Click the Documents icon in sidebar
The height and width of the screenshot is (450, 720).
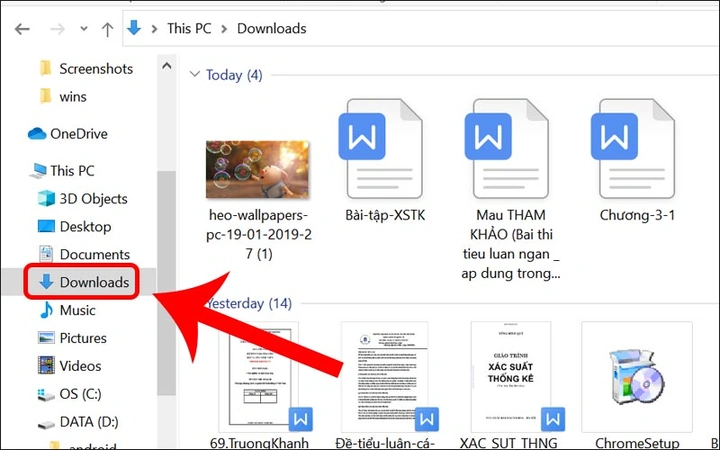[46, 254]
